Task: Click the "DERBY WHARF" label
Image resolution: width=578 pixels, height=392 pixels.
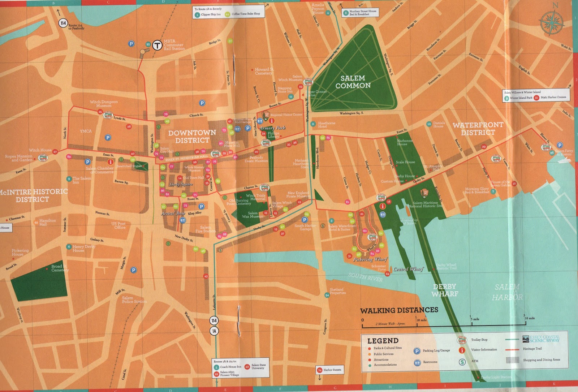Action: click(x=445, y=290)
